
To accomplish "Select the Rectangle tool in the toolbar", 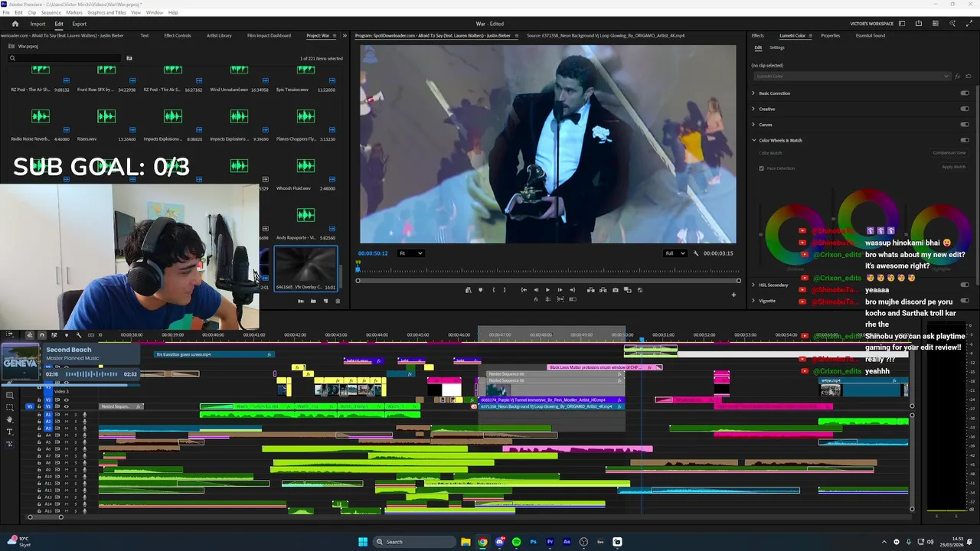I will [x=9, y=395].
